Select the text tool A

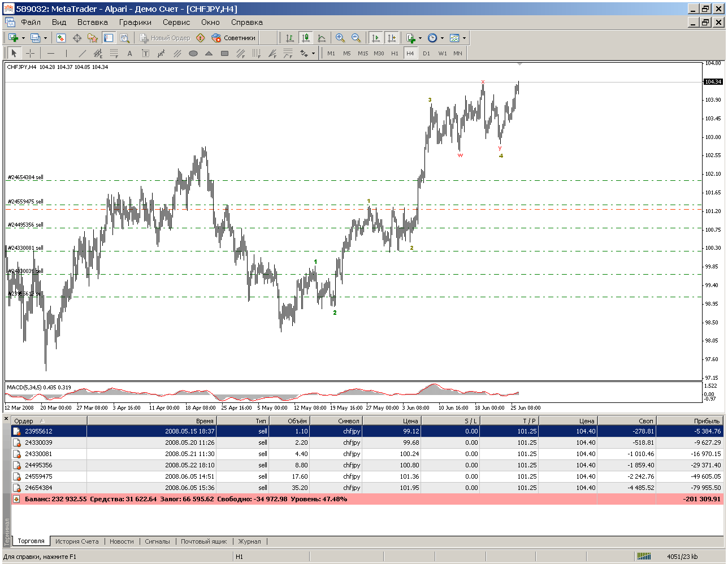tap(129, 53)
